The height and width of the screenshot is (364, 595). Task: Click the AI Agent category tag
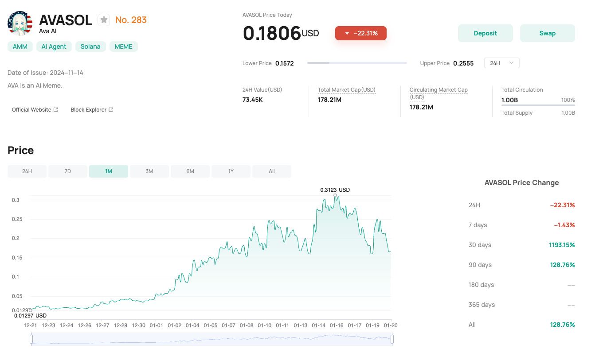pyautogui.click(x=54, y=46)
